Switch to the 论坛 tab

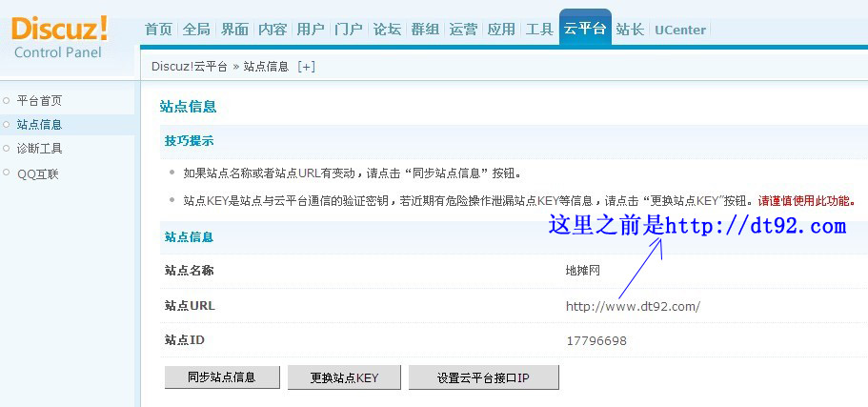[x=387, y=30]
